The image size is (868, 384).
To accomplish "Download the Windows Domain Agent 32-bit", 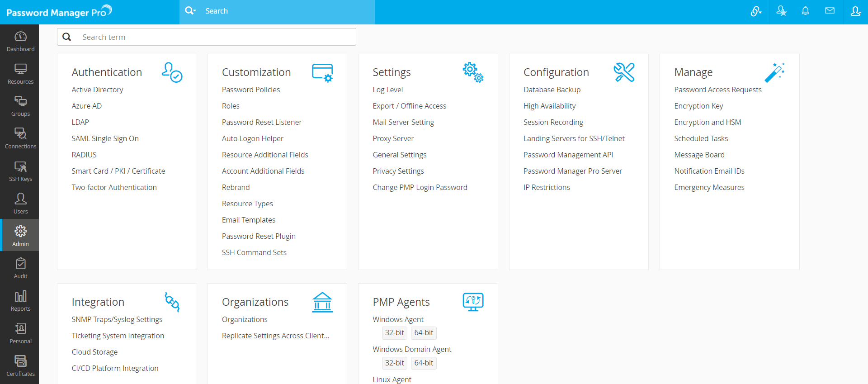I will (395, 363).
